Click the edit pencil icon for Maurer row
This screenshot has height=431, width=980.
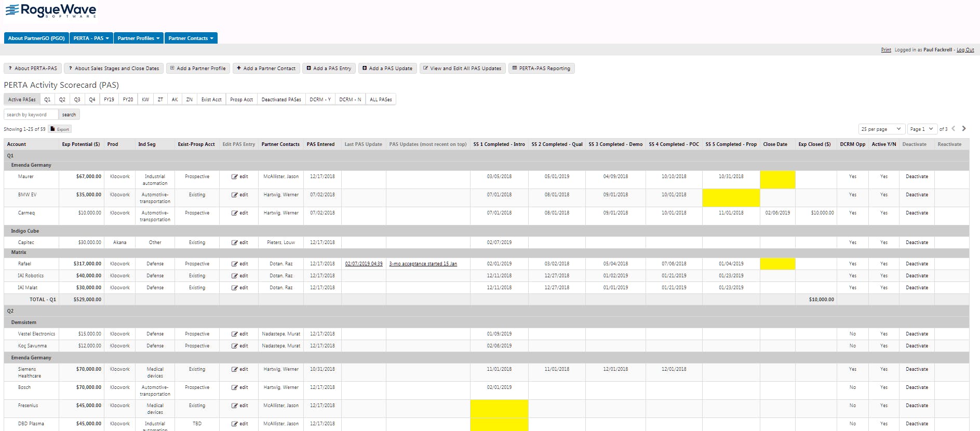click(x=235, y=177)
